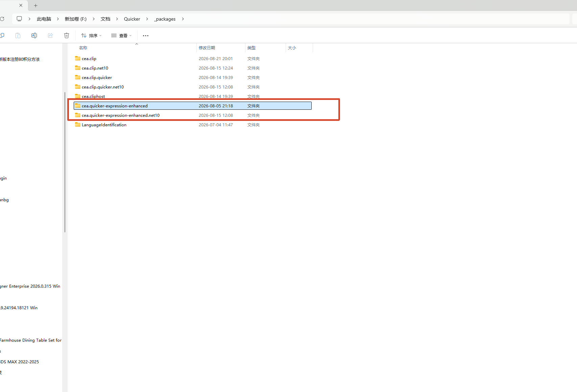
Task: Click 文件夹 type of LanguageIdentification row
Action: pos(254,125)
